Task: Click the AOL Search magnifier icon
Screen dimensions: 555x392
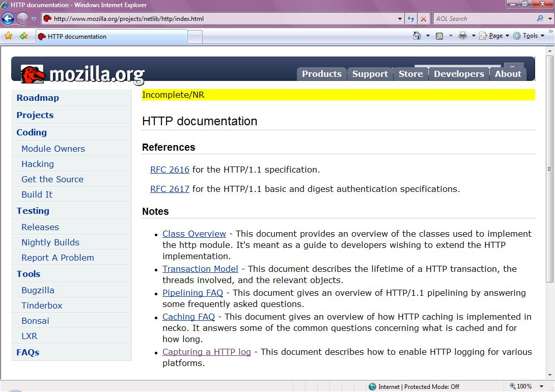Action: pos(540,19)
